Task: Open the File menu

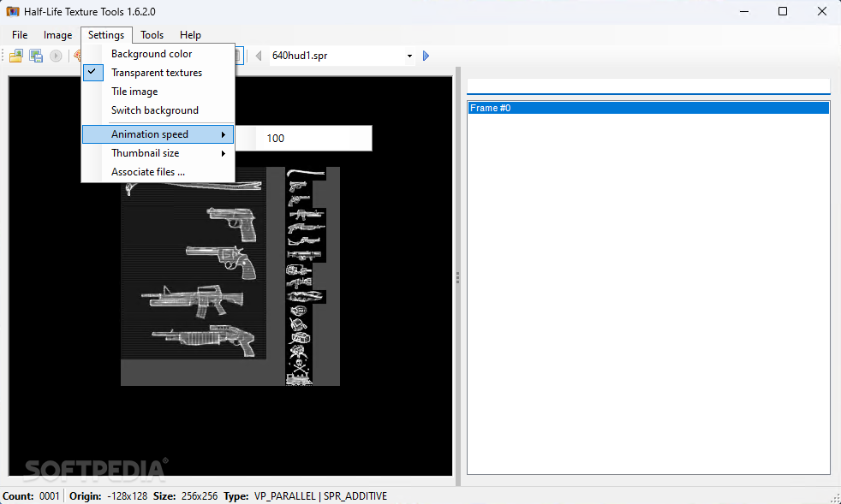Action: (20, 35)
